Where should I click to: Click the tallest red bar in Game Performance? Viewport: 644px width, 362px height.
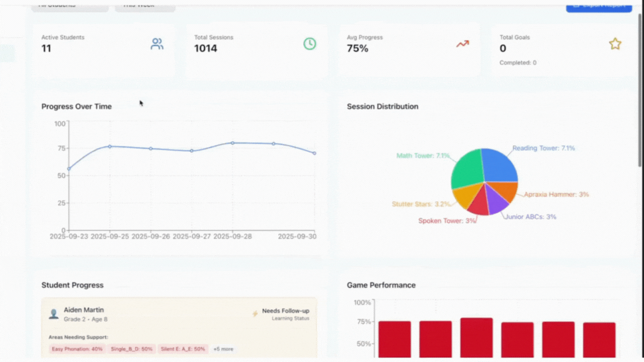tap(476, 337)
